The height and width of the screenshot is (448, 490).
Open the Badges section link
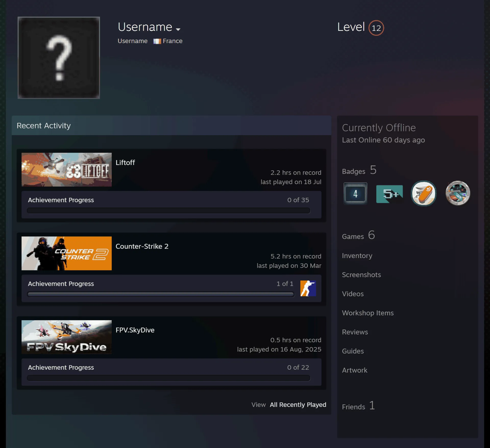coord(359,170)
